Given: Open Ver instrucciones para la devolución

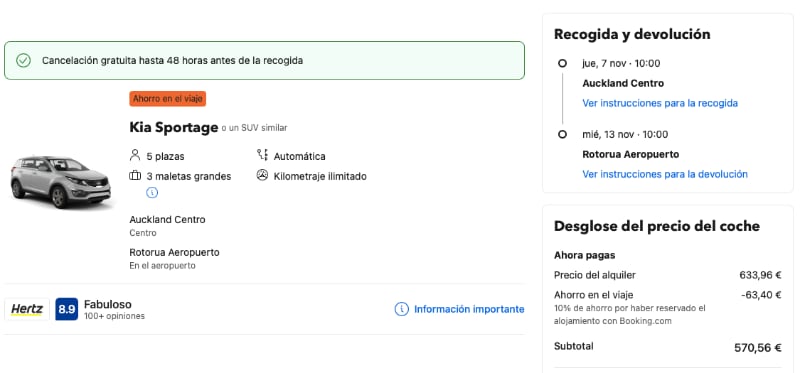Looking at the screenshot, I should (665, 175).
